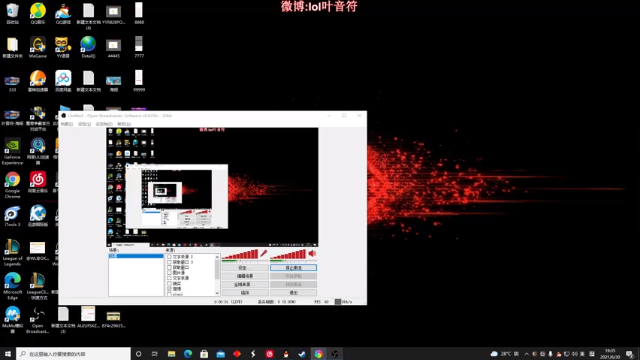Click the OBS preview area

(x=212, y=187)
